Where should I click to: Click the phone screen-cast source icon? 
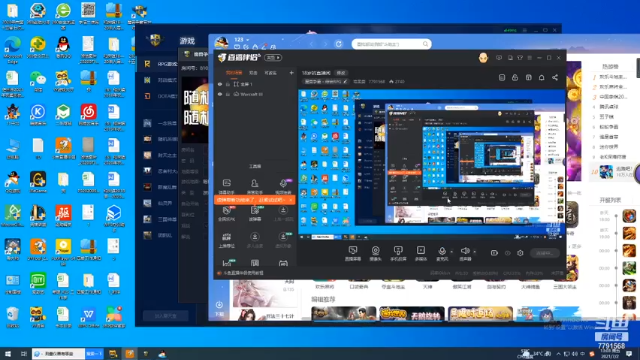[398, 250]
